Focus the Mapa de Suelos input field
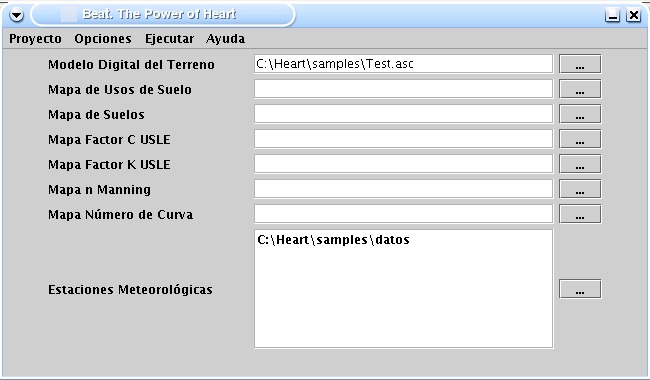The width and height of the screenshot is (650, 380). coord(403,114)
